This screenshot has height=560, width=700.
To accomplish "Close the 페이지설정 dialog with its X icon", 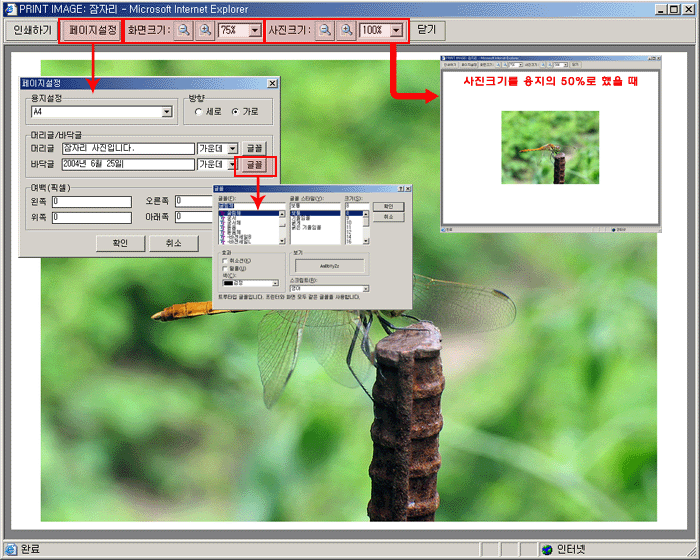I will pos(272,84).
